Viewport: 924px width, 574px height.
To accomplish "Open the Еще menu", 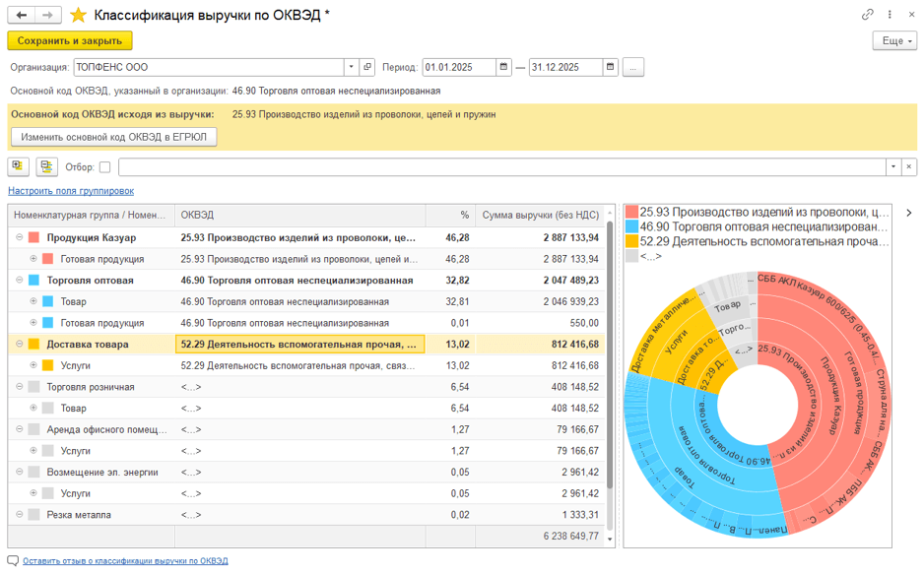I will tap(893, 41).
